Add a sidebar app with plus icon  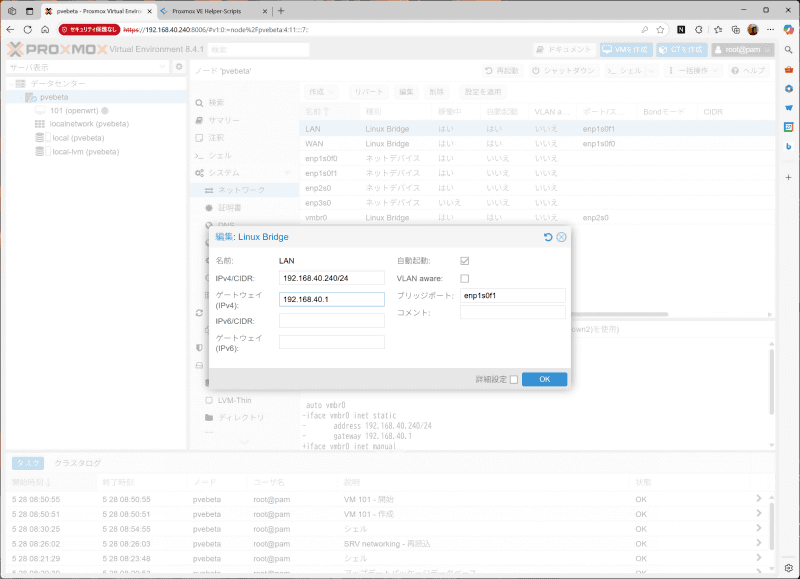click(788, 177)
